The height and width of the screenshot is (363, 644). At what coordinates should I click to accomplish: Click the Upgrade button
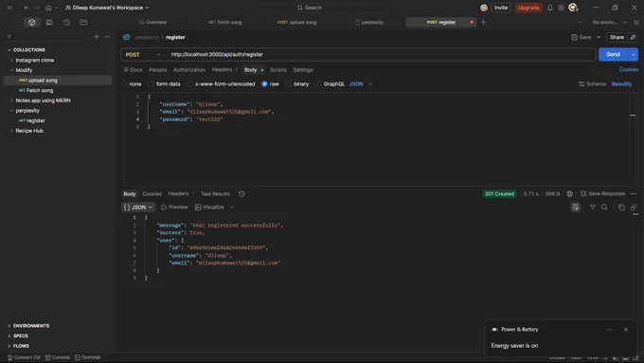[528, 8]
